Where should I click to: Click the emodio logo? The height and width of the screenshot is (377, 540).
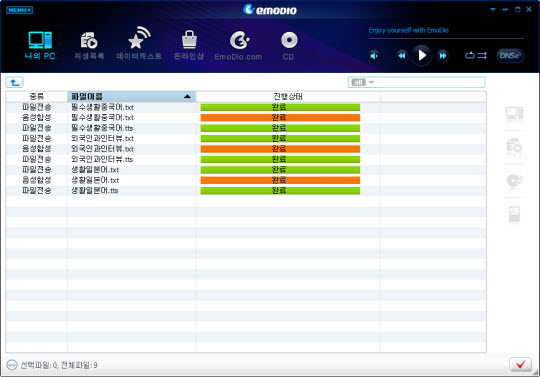coord(270,10)
